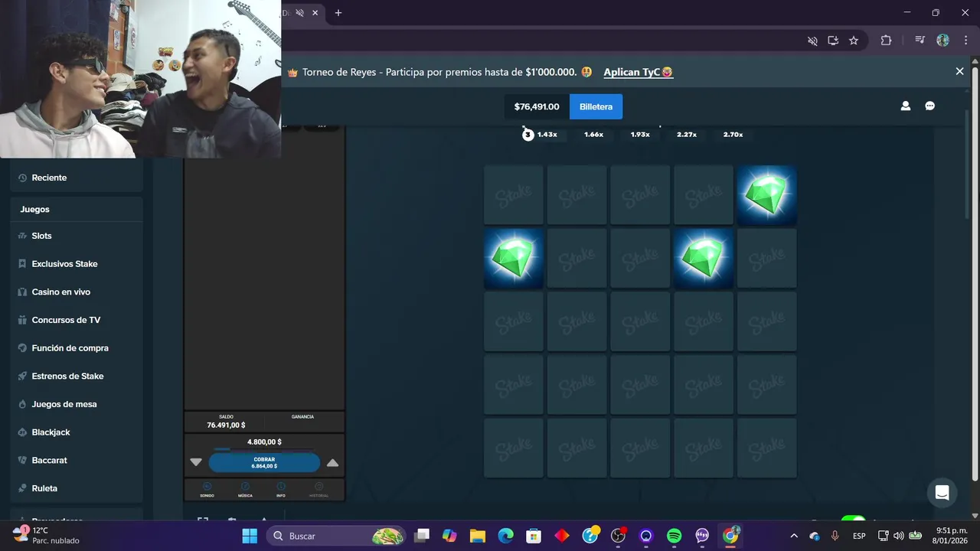
Task: Click the 1.93x multiplier value
Action: click(x=640, y=135)
